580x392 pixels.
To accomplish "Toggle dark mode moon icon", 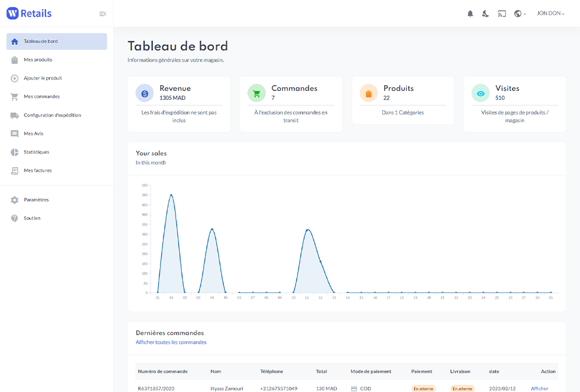I will click(x=486, y=14).
